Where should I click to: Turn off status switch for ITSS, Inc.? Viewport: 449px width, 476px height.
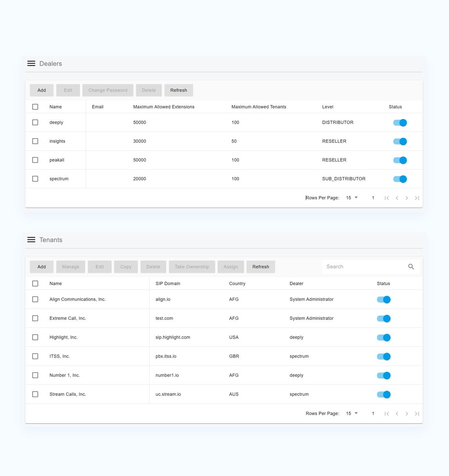[384, 357]
